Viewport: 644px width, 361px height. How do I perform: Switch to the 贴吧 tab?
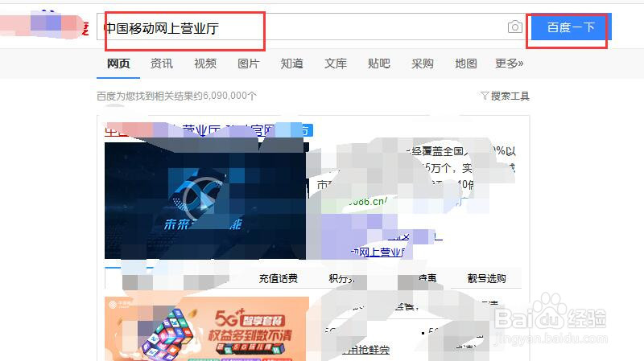(378, 64)
